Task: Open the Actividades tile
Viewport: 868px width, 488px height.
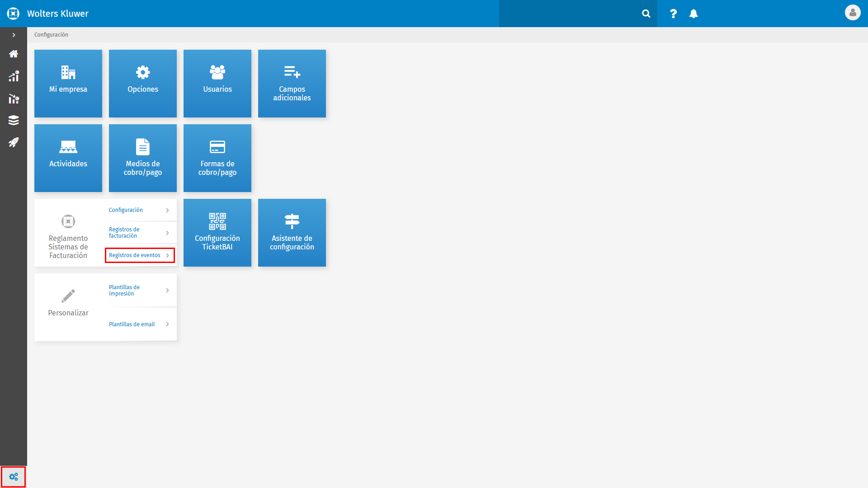Action: pyautogui.click(x=68, y=158)
